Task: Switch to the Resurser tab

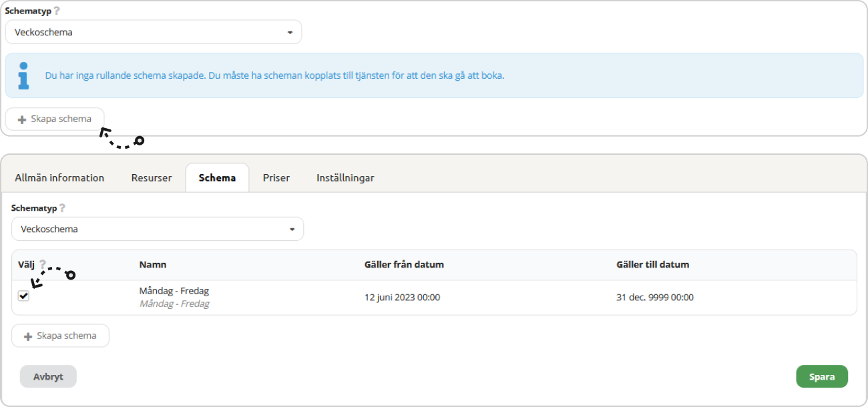Action: (x=152, y=178)
